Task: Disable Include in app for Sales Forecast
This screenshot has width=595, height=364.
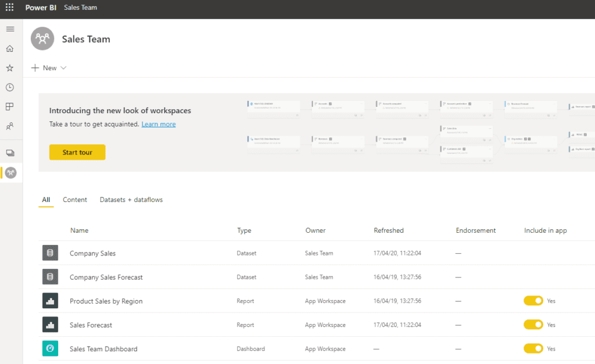Action: point(533,325)
